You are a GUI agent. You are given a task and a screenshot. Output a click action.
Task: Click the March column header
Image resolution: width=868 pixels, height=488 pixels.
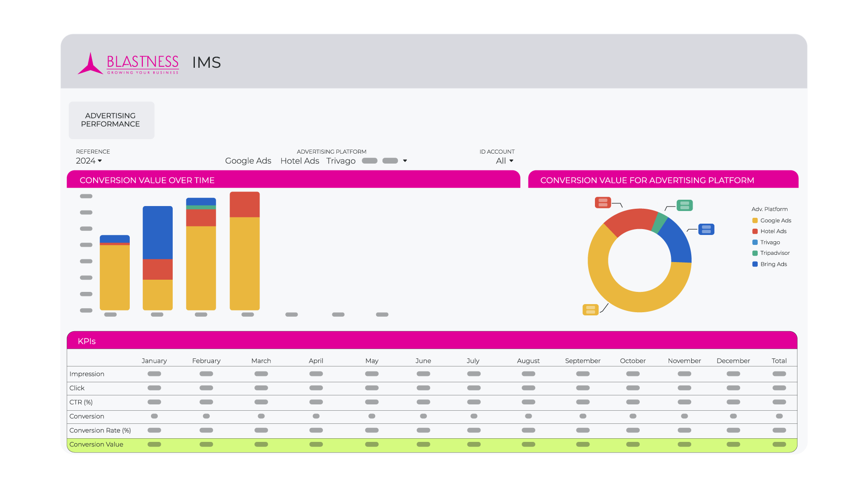(x=261, y=361)
